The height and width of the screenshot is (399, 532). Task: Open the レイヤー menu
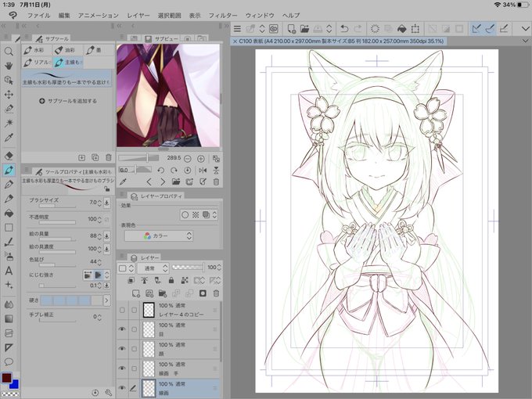pyautogui.click(x=138, y=16)
